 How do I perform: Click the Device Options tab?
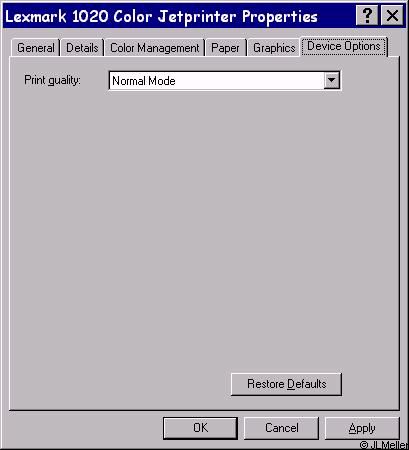coord(344,46)
